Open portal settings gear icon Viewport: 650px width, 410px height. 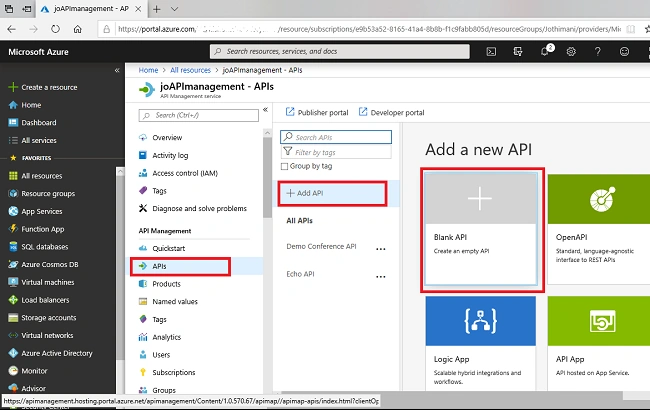pyautogui.click(x=571, y=52)
